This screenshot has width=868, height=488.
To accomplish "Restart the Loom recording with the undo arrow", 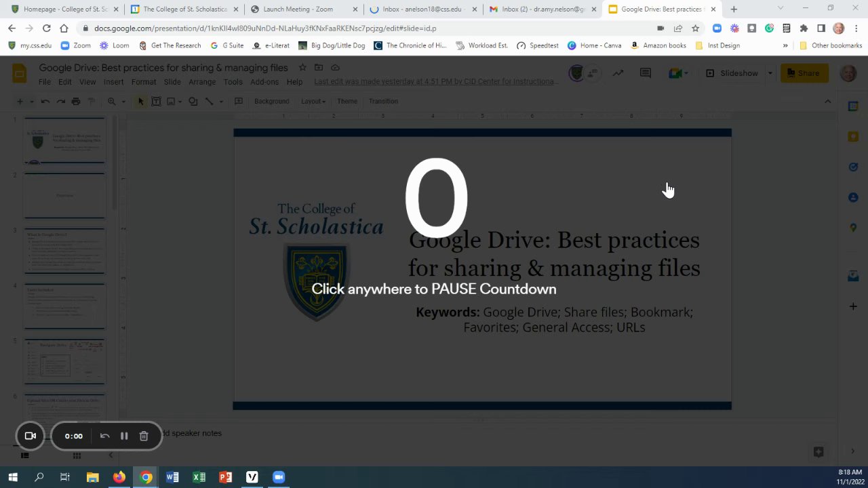I will point(104,436).
